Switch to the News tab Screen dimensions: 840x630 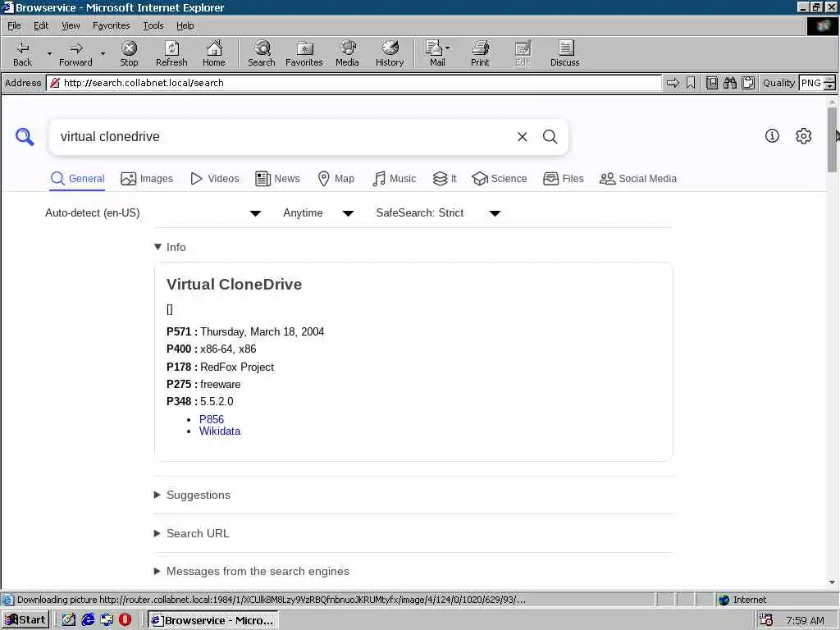tap(277, 178)
